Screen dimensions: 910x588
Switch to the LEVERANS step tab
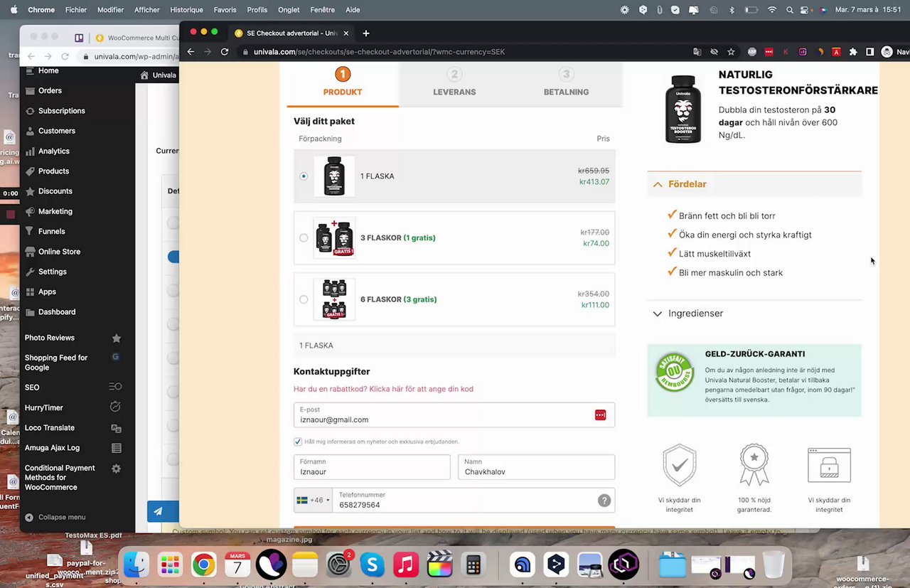point(454,84)
